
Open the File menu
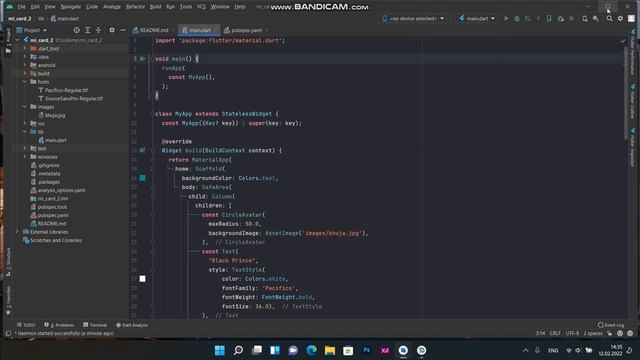coord(21,7)
